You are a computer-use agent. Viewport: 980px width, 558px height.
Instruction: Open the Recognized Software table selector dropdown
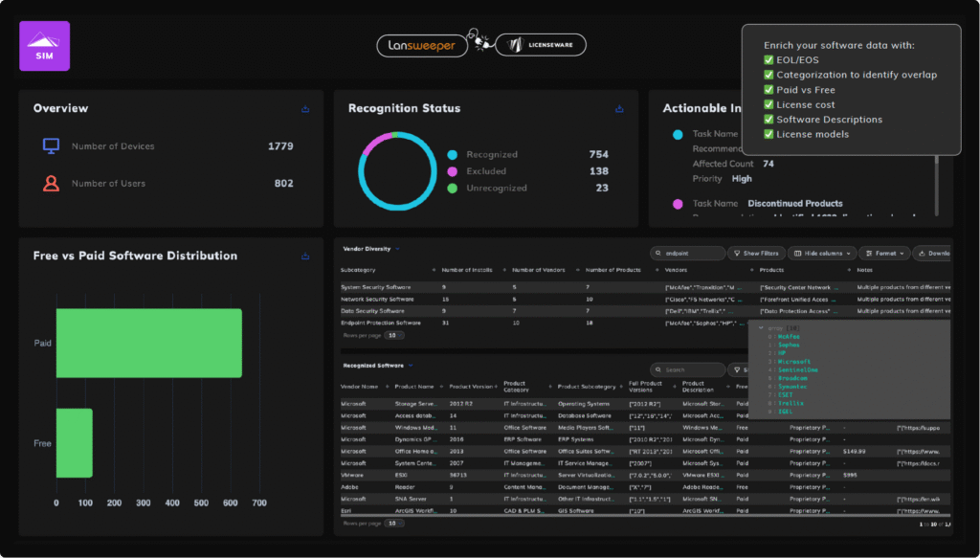[411, 366]
